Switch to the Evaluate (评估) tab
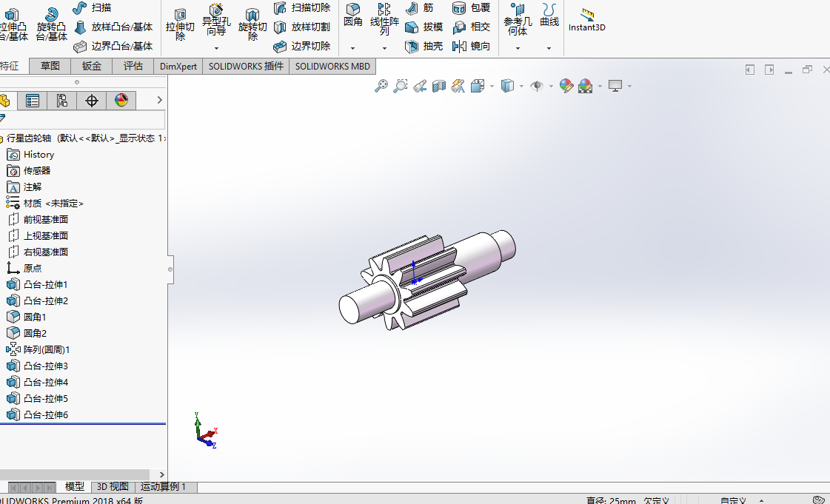The image size is (830, 504). coord(133,66)
